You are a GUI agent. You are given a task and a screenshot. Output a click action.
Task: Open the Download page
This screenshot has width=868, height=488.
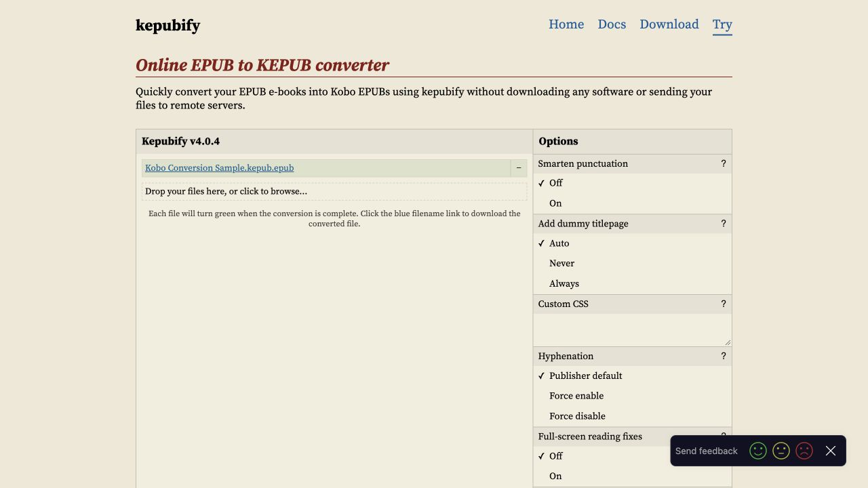click(669, 24)
